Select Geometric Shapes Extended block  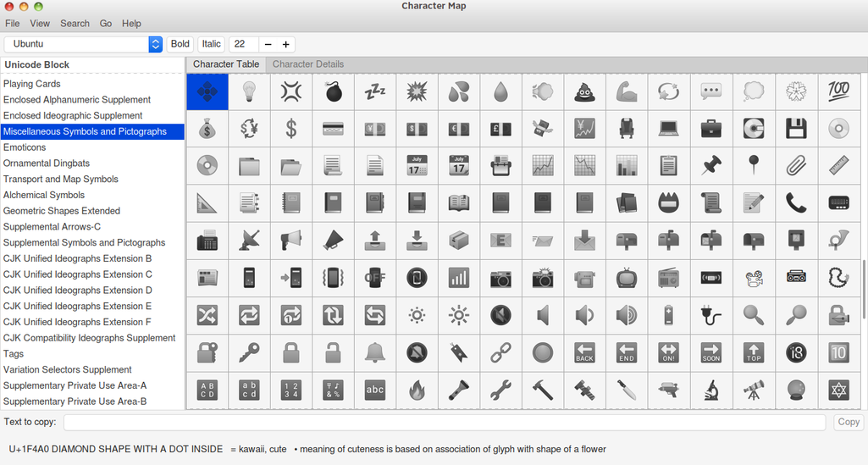click(x=92, y=211)
